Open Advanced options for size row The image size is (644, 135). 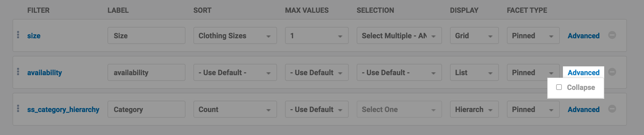click(x=583, y=36)
